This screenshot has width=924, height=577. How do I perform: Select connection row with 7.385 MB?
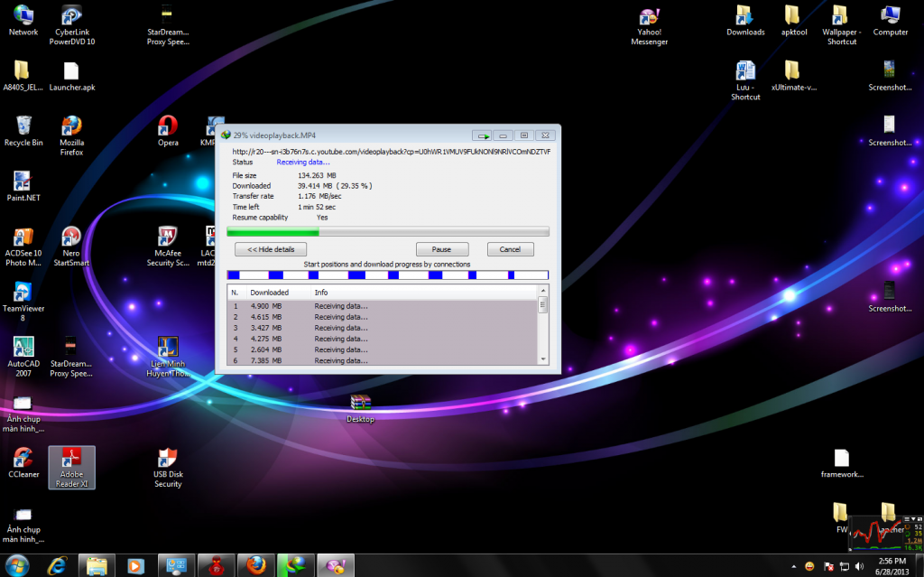(383, 360)
